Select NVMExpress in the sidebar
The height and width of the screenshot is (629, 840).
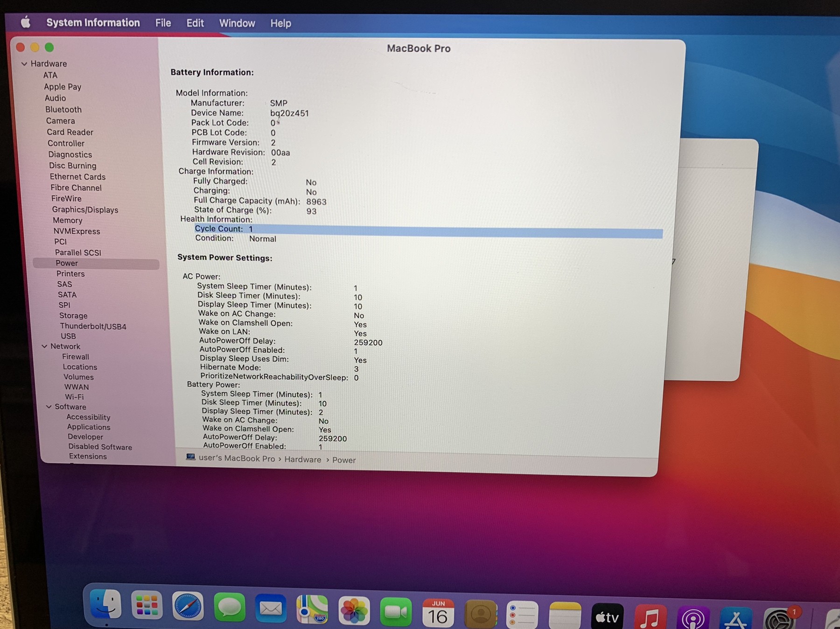pyautogui.click(x=77, y=231)
